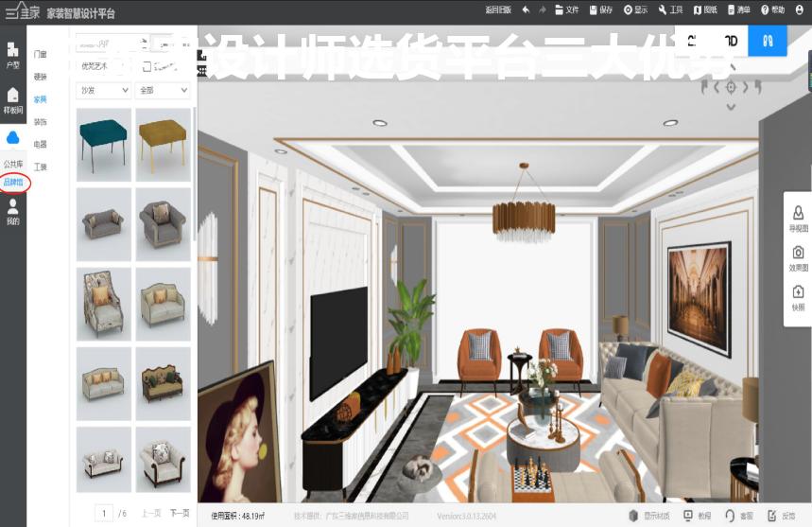Screen dimensions: 812x527
Task: Toggle 显示材质 material display
Action: pyautogui.click(x=648, y=516)
